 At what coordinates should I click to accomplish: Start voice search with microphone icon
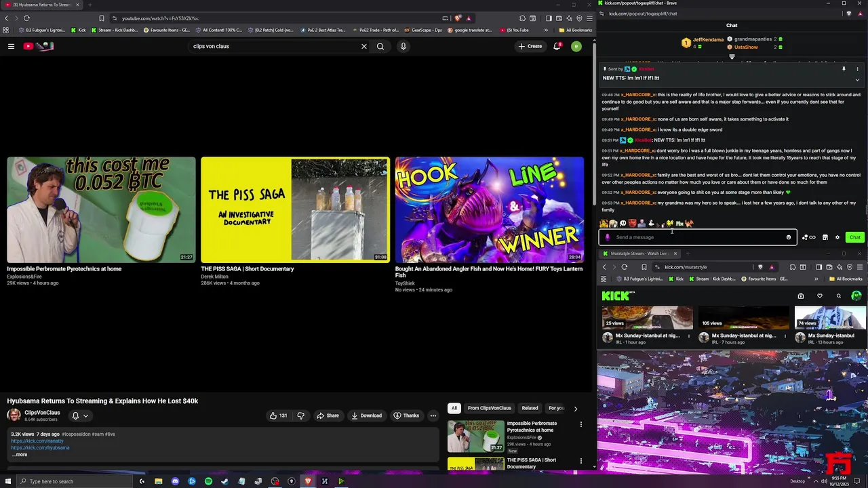pos(403,46)
